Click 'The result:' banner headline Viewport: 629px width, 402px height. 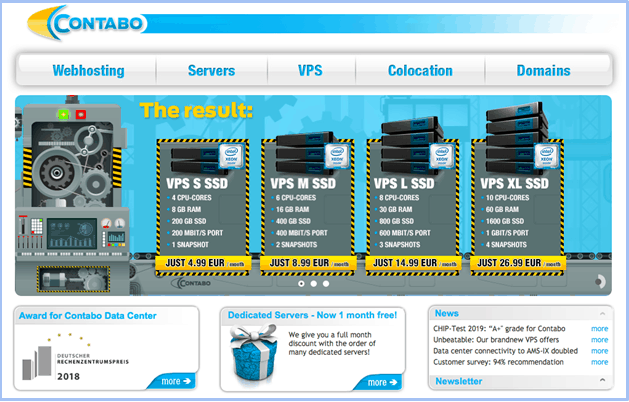[x=196, y=110]
